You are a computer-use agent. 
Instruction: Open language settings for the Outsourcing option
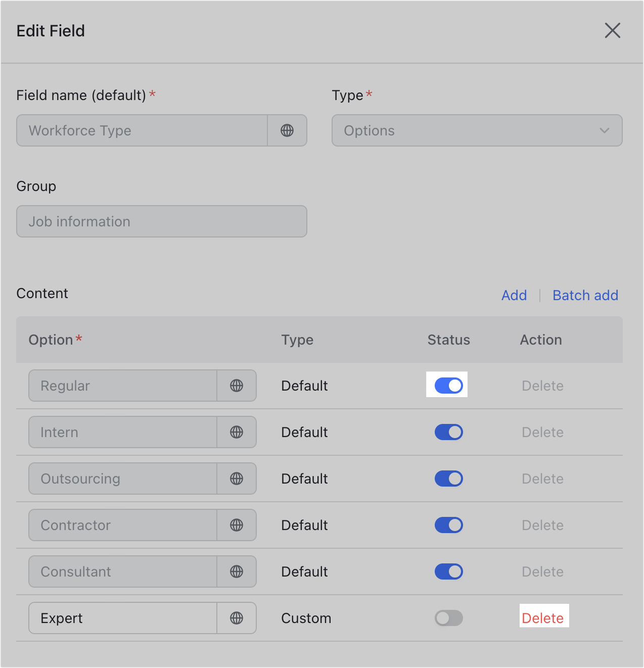[x=236, y=479]
